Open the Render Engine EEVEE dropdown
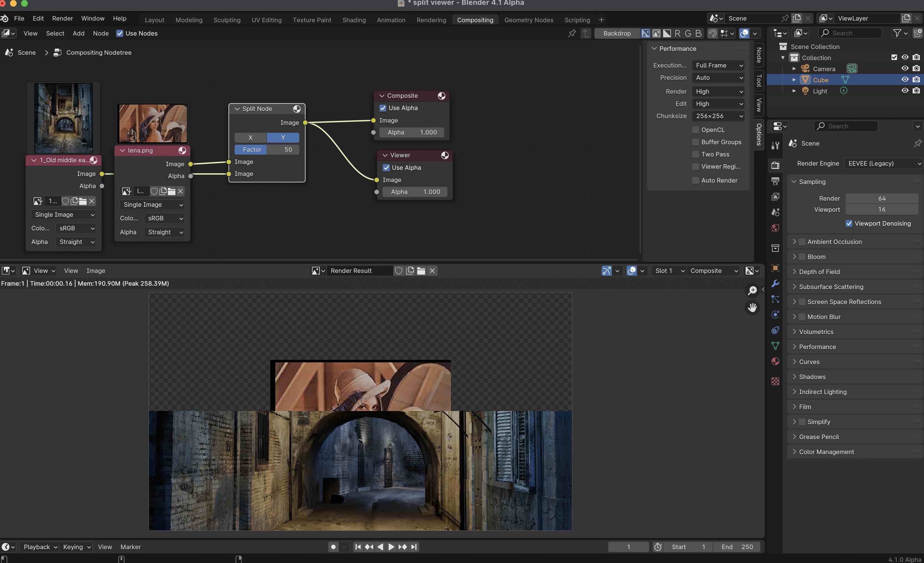 coord(884,163)
